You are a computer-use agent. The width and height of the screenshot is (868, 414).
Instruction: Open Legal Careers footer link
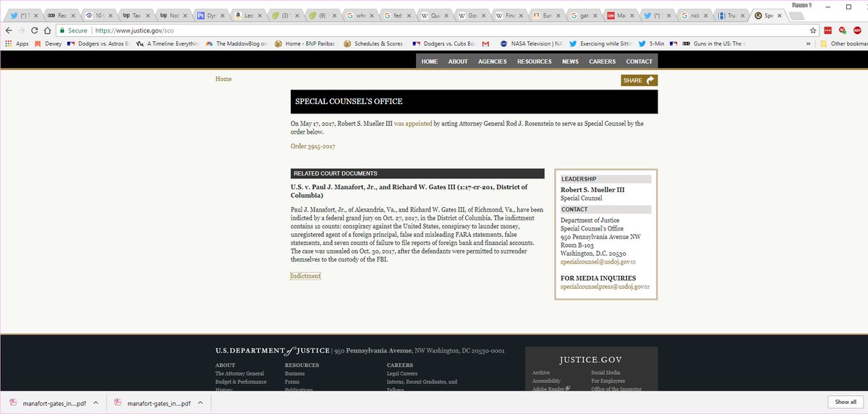coord(402,374)
